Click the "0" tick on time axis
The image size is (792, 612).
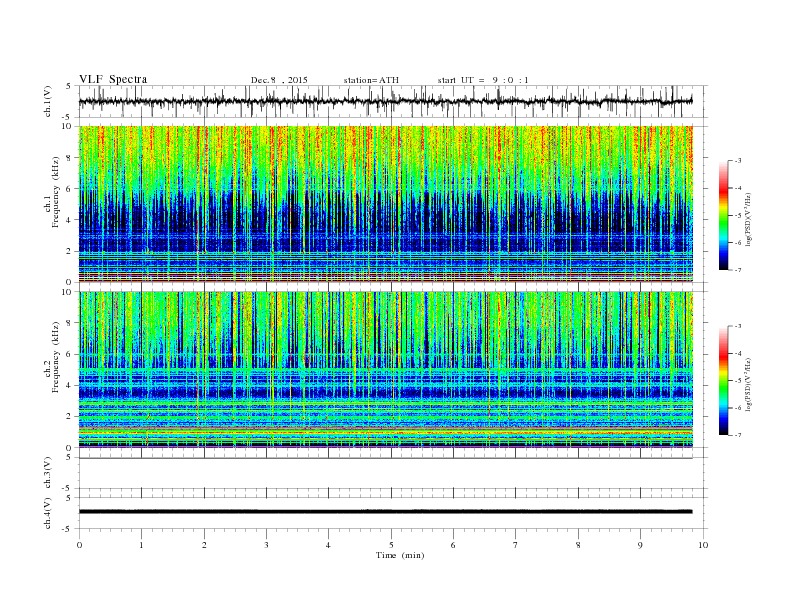pyautogui.click(x=79, y=545)
